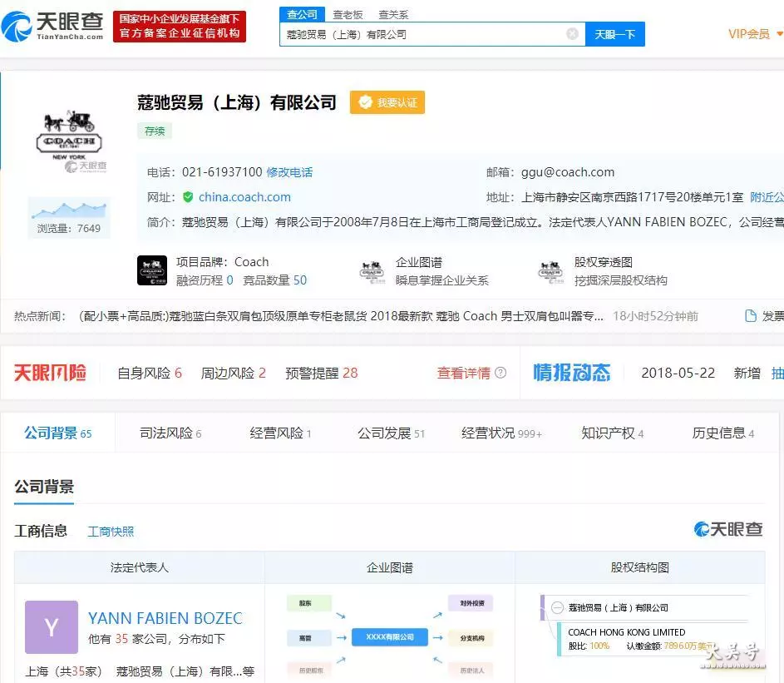Open the 知识产权 tab
The width and height of the screenshot is (784, 683).
pyautogui.click(x=613, y=433)
